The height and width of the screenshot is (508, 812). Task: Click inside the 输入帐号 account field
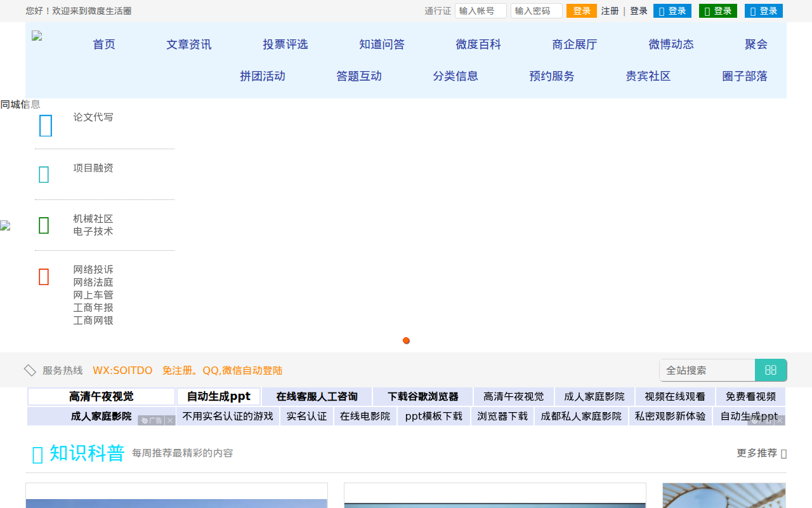pyautogui.click(x=480, y=11)
